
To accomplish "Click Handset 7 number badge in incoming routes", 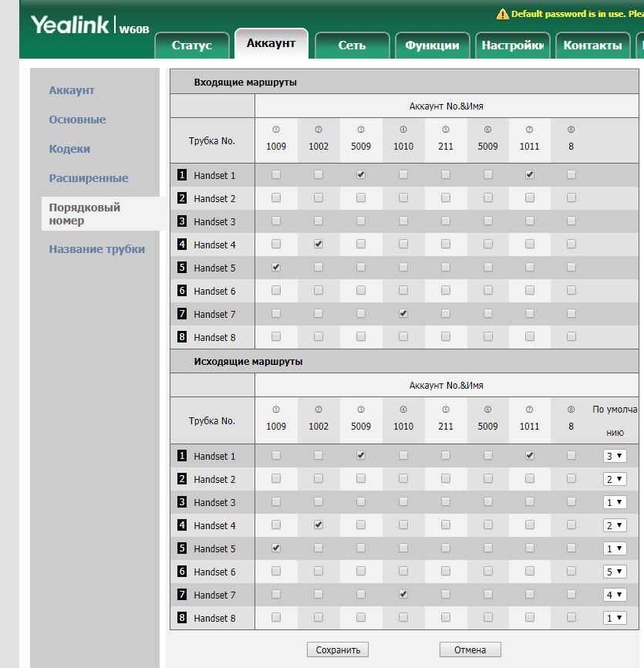I will 182,315.
